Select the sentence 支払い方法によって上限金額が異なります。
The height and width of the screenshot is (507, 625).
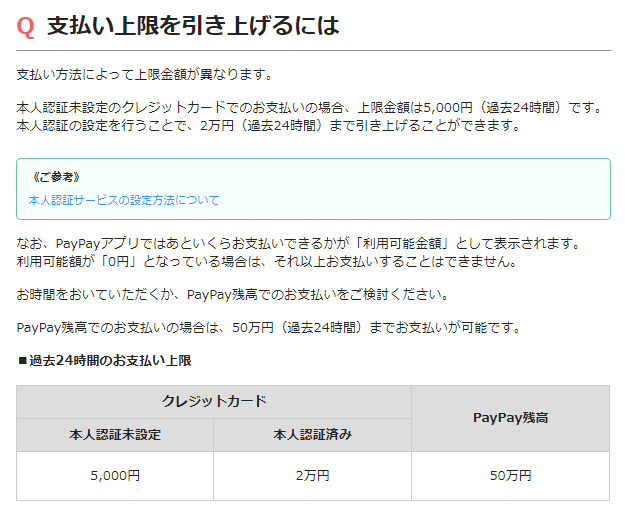(x=145, y=74)
